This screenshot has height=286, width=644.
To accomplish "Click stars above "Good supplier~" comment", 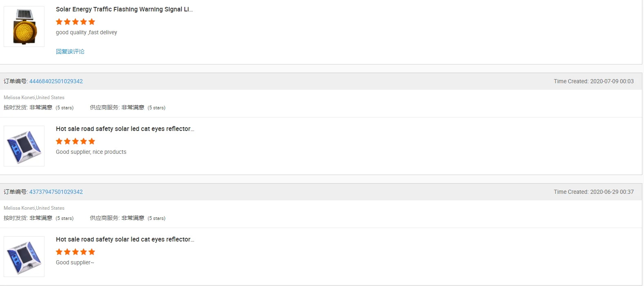I will point(75,252).
